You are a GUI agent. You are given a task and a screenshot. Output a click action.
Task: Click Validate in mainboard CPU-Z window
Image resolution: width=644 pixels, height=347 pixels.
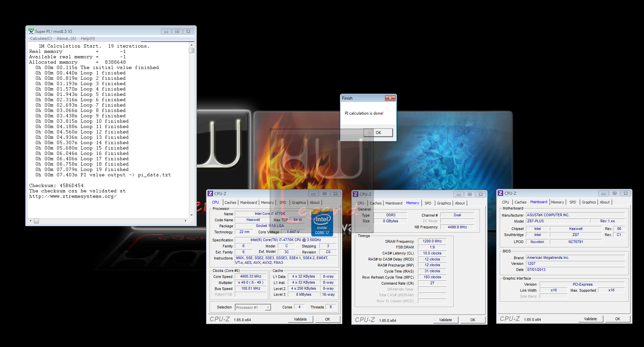(x=590, y=319)
